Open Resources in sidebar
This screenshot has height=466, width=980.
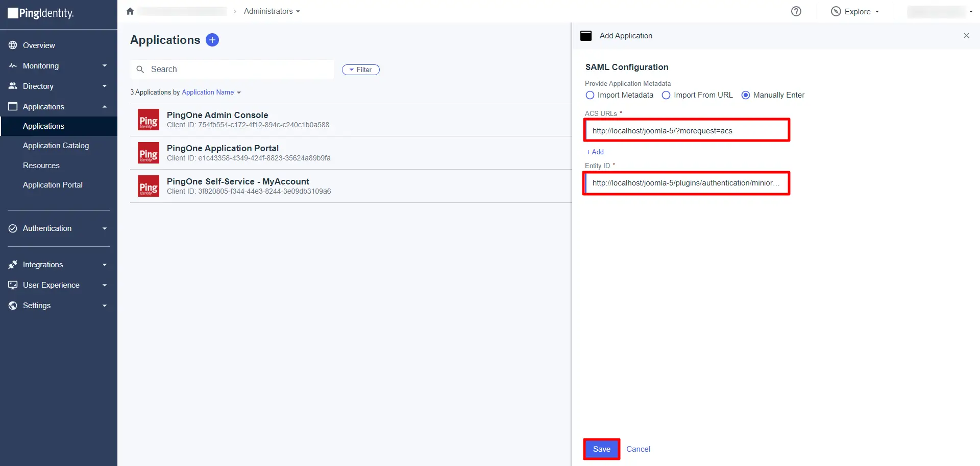(x=41, y=166)
